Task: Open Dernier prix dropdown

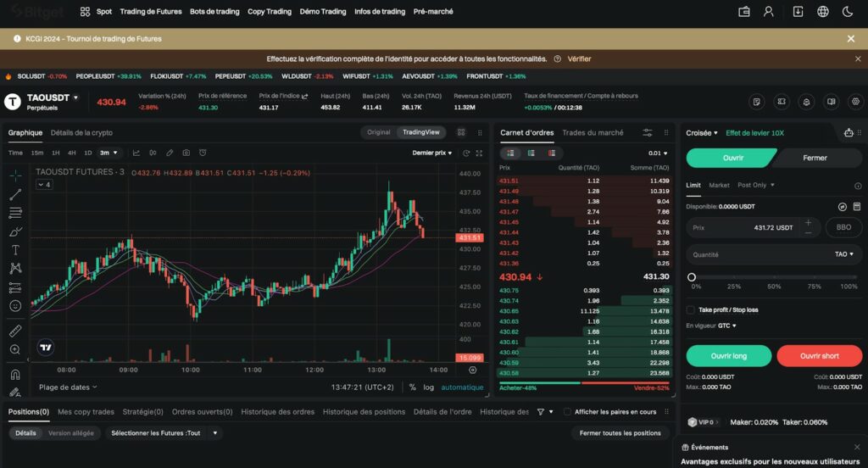Action: [x=431, y=153]
